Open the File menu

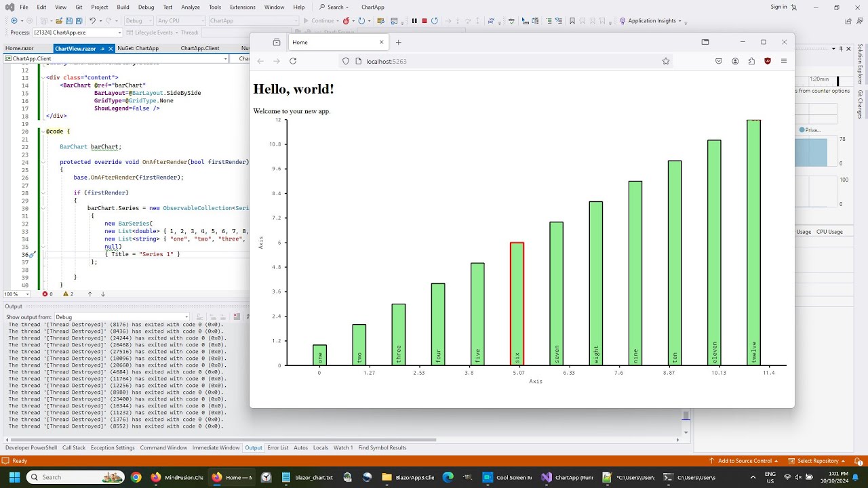point(24,7)
